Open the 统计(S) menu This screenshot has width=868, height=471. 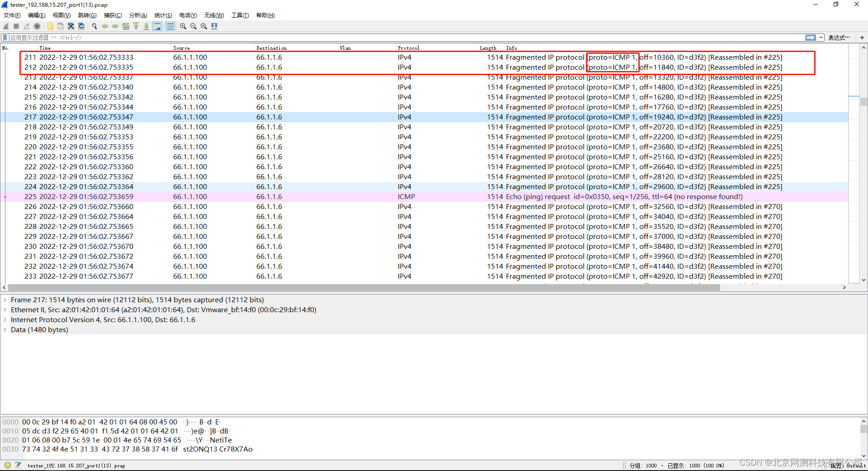pos(163,15)
